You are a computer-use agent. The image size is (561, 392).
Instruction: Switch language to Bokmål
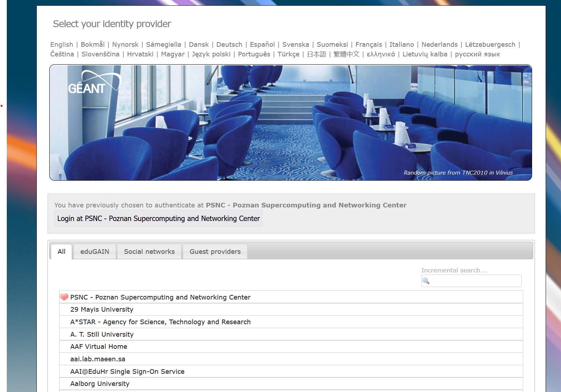click(92, 45)
